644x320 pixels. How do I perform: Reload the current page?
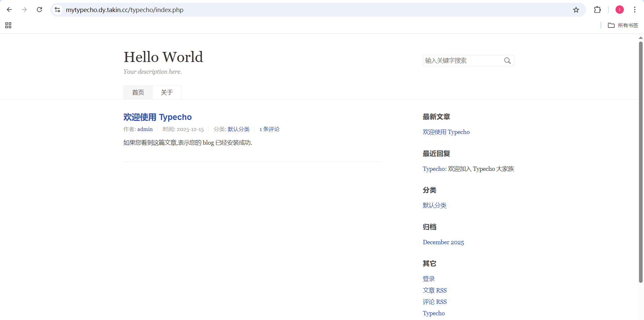[39, 10]
